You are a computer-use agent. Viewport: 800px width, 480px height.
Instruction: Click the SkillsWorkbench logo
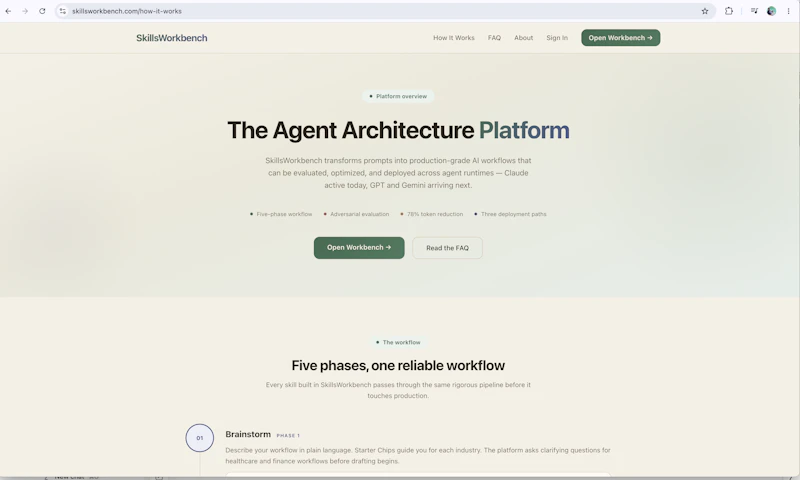pyautogui.click(x=171, y=38)
